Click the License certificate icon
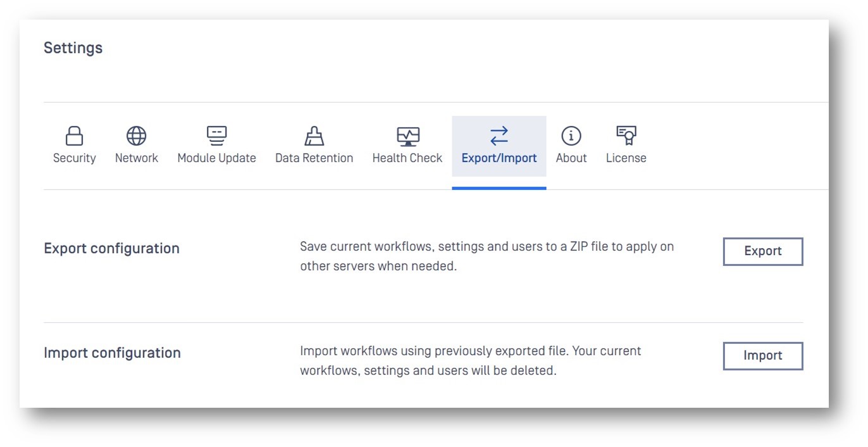Image resolution: width=868 pixels, height=447 pixels. pos(626,135)
